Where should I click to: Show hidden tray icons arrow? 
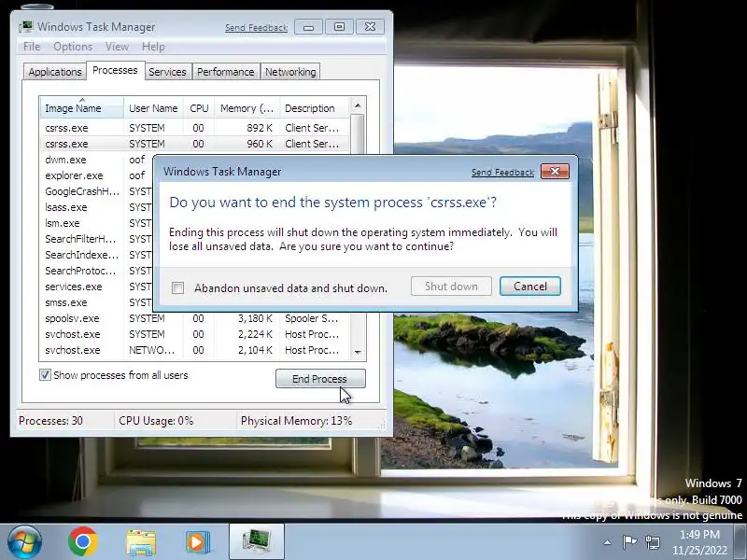[x=608, y=542]
